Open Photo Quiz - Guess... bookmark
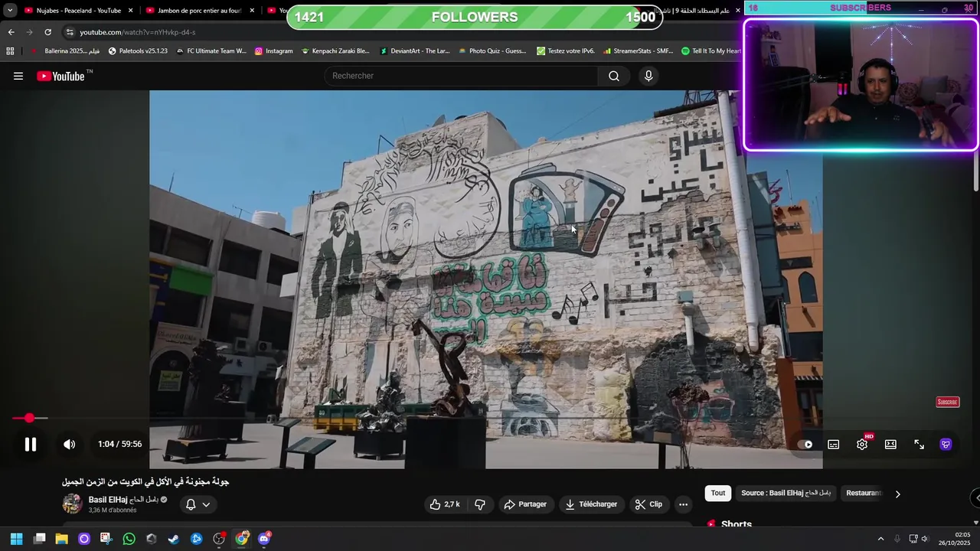Viewport: 980px width, 551px height. pos(492,51)
